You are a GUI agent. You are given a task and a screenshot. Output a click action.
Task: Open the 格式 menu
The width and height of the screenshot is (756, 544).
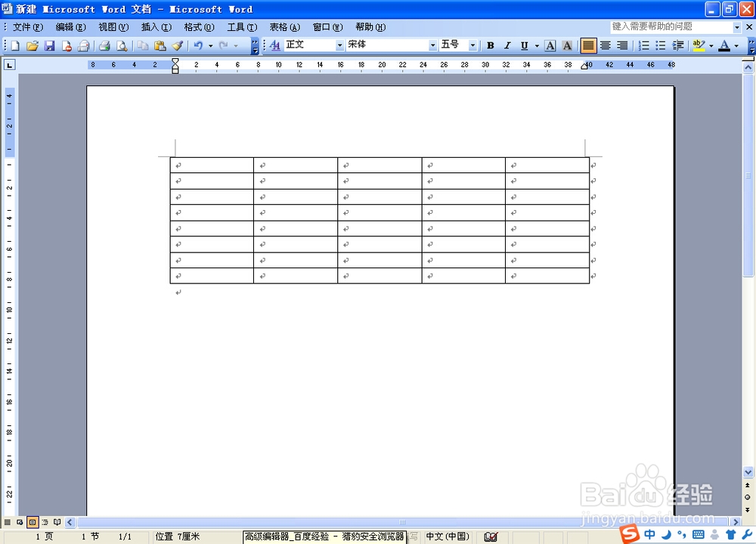[199, 27]
